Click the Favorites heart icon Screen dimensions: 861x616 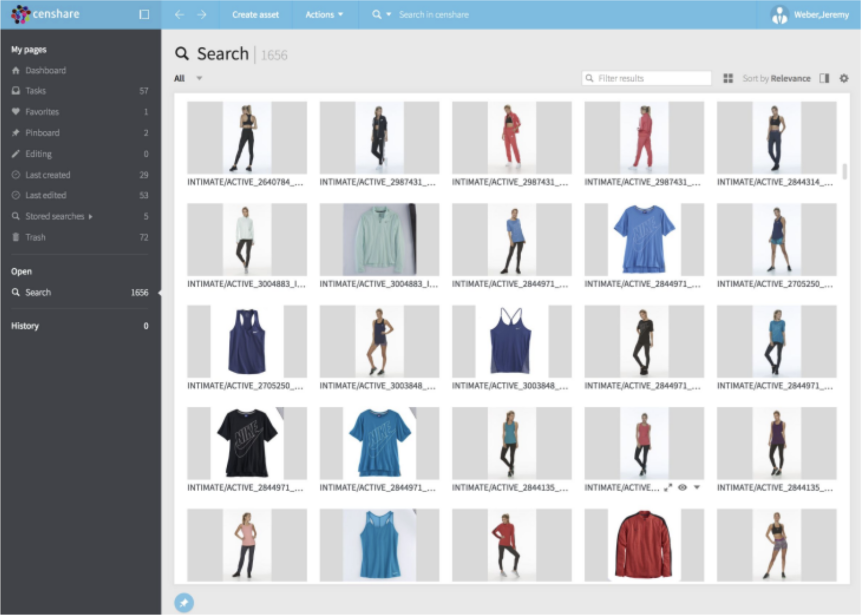click(16, 111)
